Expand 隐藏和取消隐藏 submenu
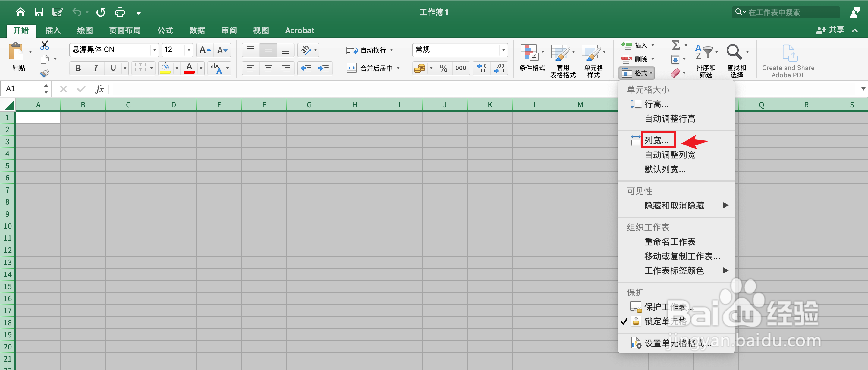 [674, 206]
